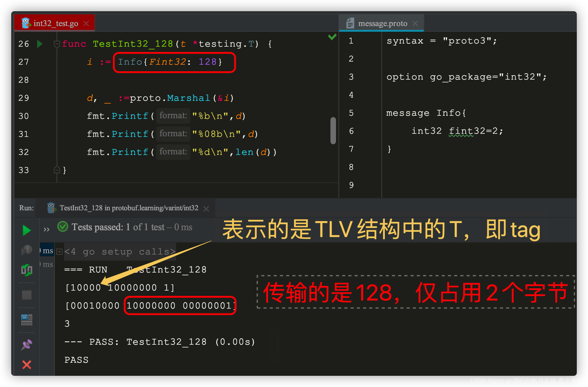Click the tests passed green check icon
The height and width of the screenshot is (387, 588).
tap(63, 226)
